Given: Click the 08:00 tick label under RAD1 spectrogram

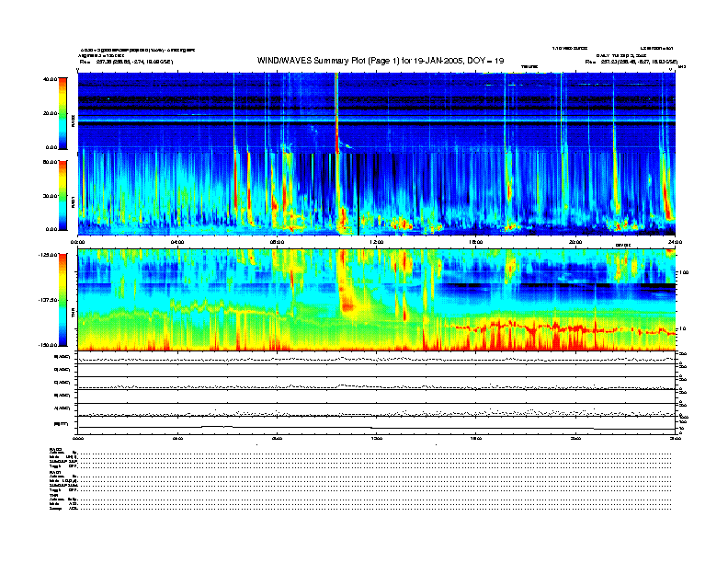Looking at the screenshot, I should [277, 242].
